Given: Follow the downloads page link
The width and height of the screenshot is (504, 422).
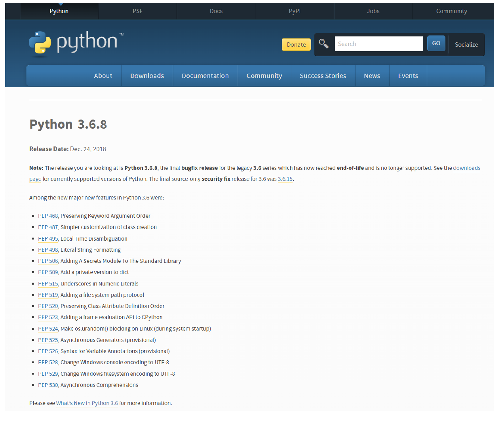Looking at the screenshot, I should 466,168.
